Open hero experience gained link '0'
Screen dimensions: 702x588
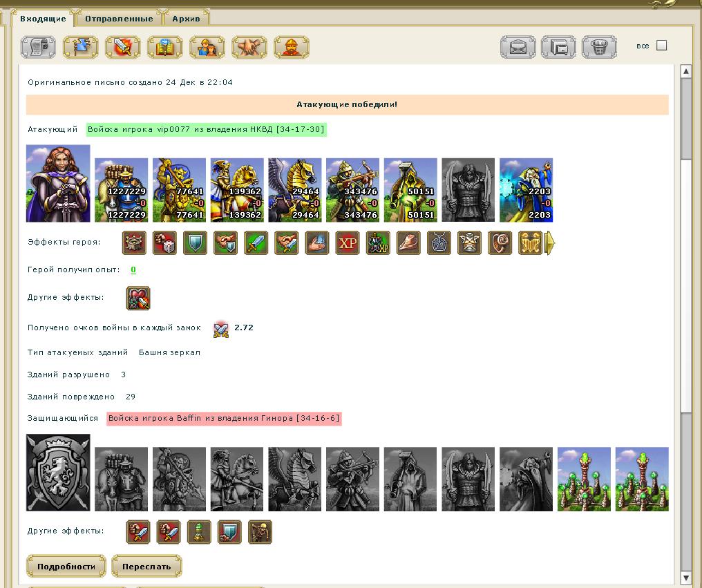(x=133, y=270)
